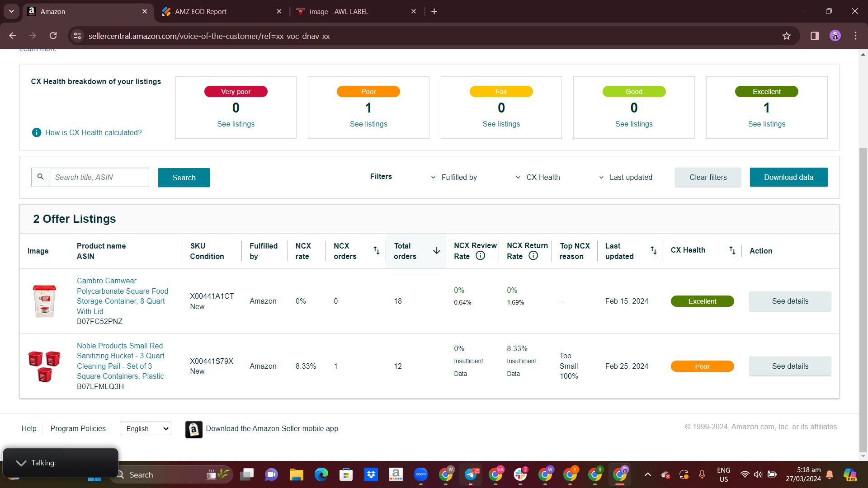Open Zoom from the taskbar
868x488 pixels.
[x=421, y=474]
